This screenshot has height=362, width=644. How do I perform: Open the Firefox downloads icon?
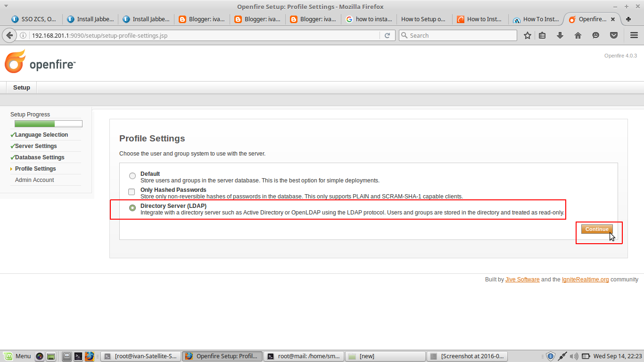click(x=560, y=35)
